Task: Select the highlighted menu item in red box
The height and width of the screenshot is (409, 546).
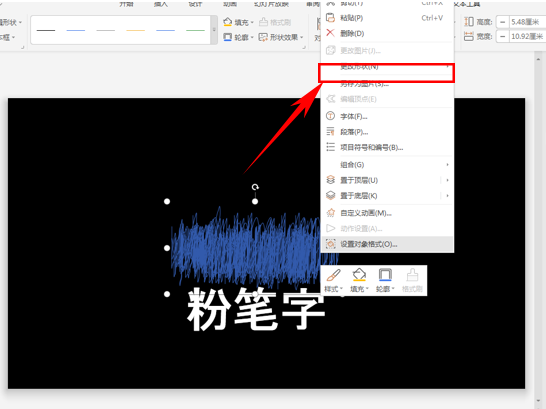Action: [387, 73]
